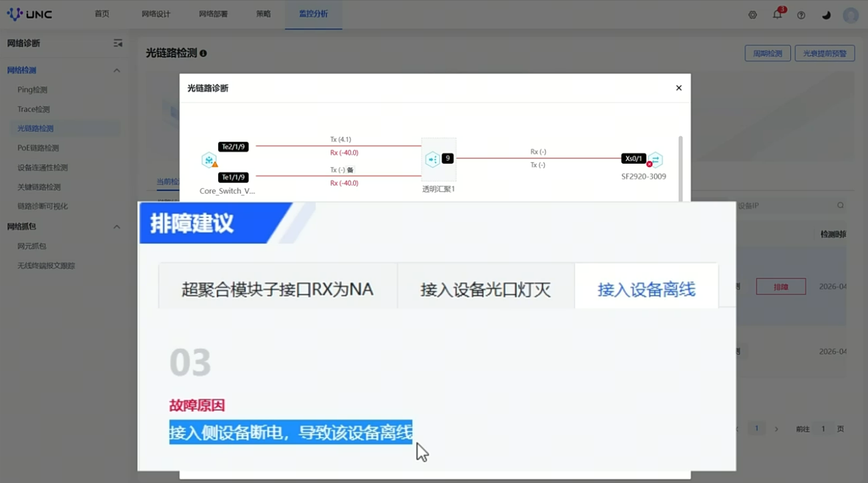The image size is (868, 483).
Task: Click the settings gear icon in header
Action: 752,15
